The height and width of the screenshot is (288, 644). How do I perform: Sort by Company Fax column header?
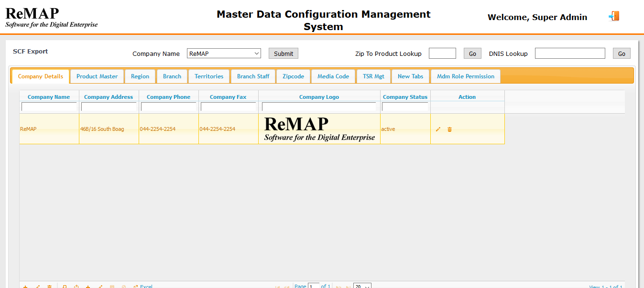click(228, 97)
